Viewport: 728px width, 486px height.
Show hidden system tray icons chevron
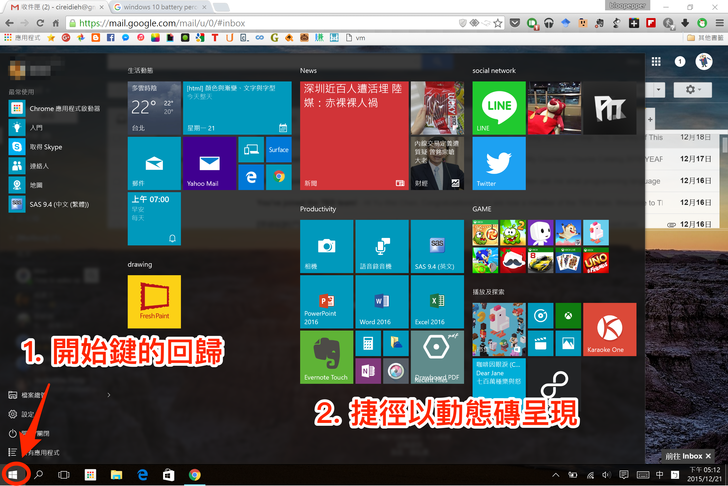point(555,475)
